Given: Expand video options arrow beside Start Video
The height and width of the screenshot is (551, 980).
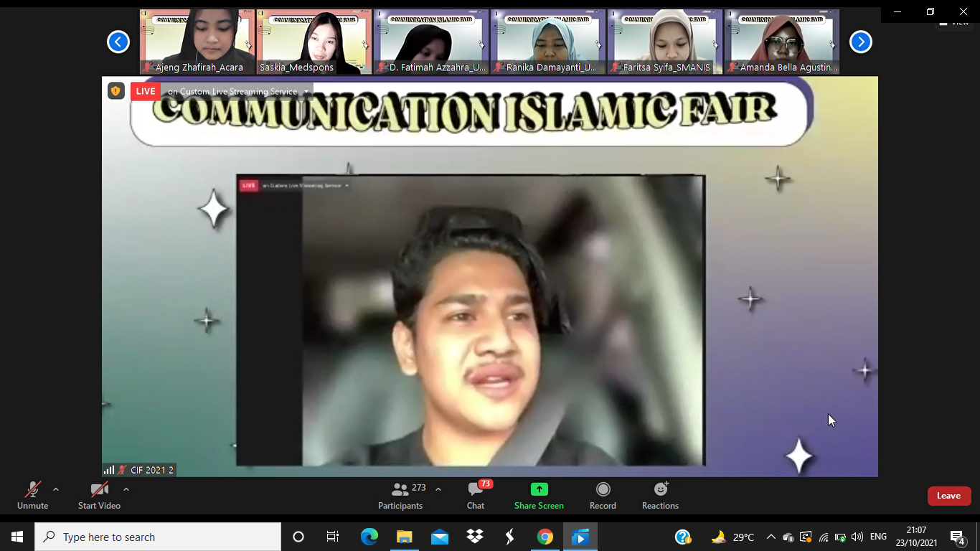Looking at the screenshot, I should coord(126,489).
